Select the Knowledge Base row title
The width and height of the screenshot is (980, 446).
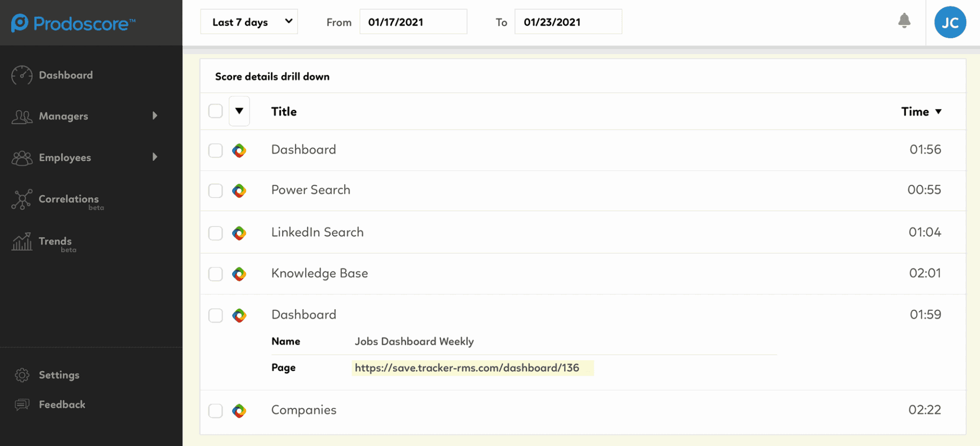[x=320, y=274]
